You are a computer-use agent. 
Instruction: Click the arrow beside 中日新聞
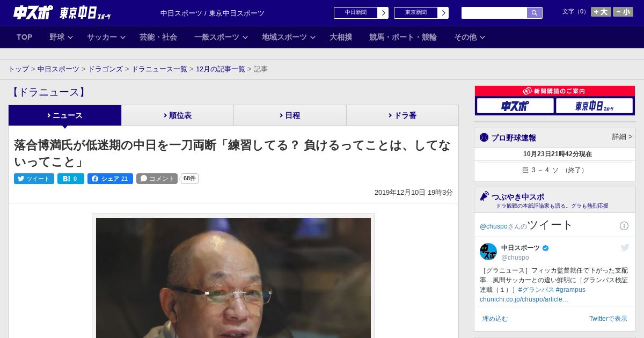point(383,13)
